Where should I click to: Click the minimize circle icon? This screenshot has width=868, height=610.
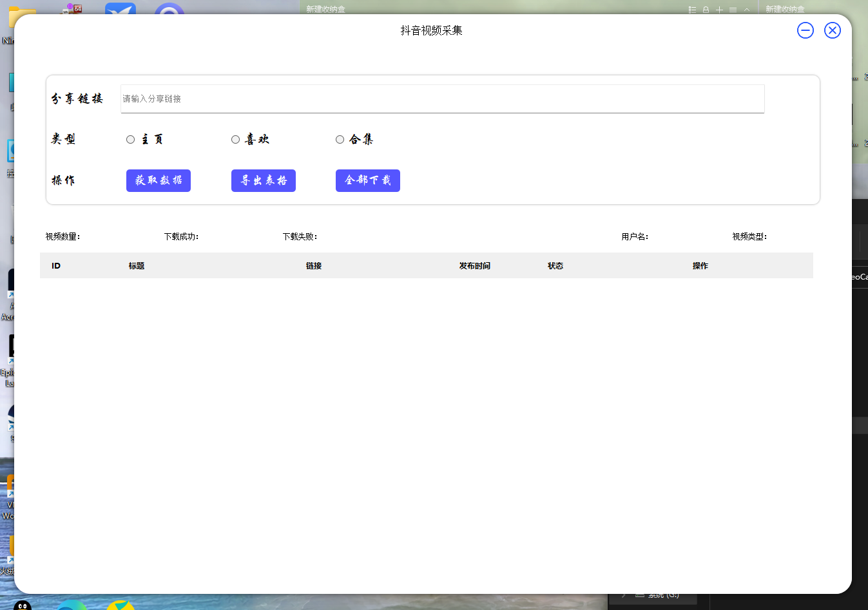805,30
